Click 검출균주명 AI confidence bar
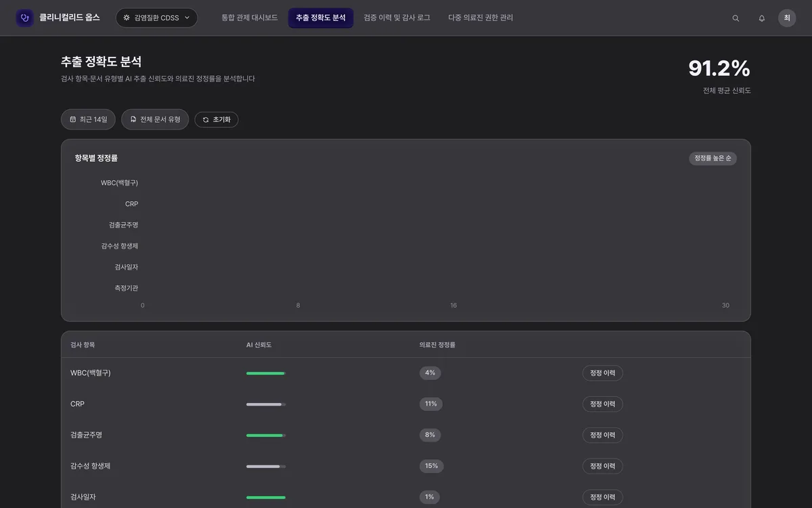This screenshot has width=812, height=508. tap(266, 436)
